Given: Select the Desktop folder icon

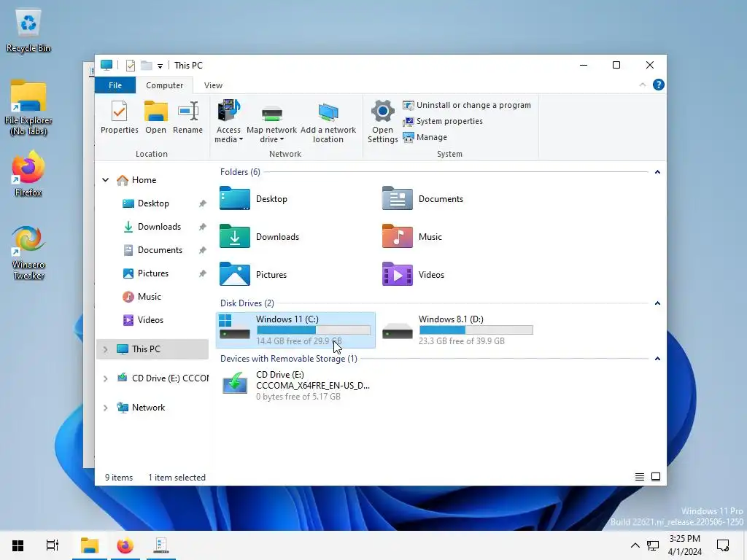Looking at the screenshot, I should [x=235, y=198].
